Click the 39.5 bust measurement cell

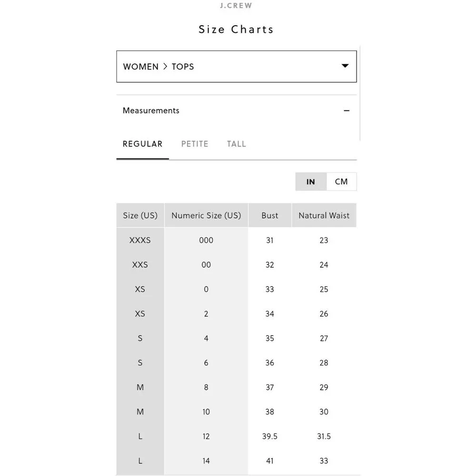tap(270, 436)
